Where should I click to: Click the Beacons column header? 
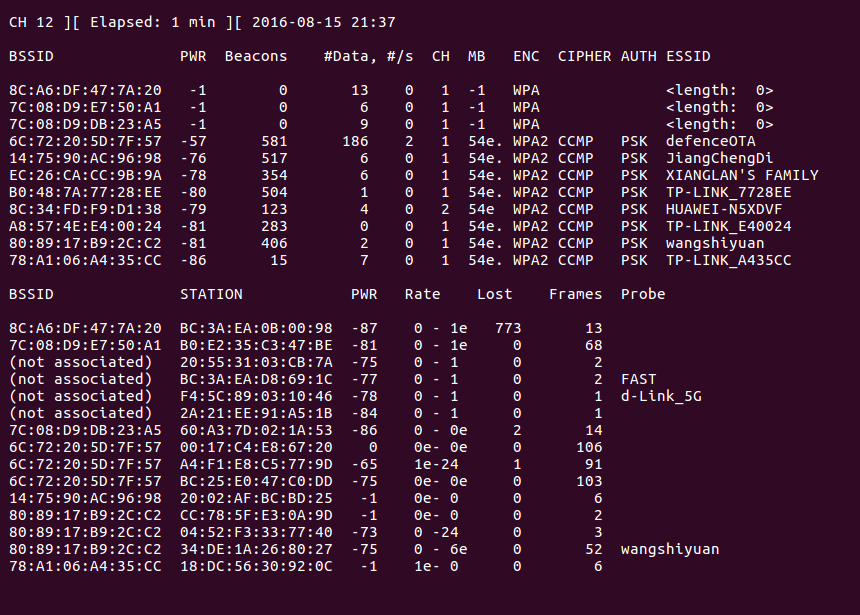pos(255,56)
